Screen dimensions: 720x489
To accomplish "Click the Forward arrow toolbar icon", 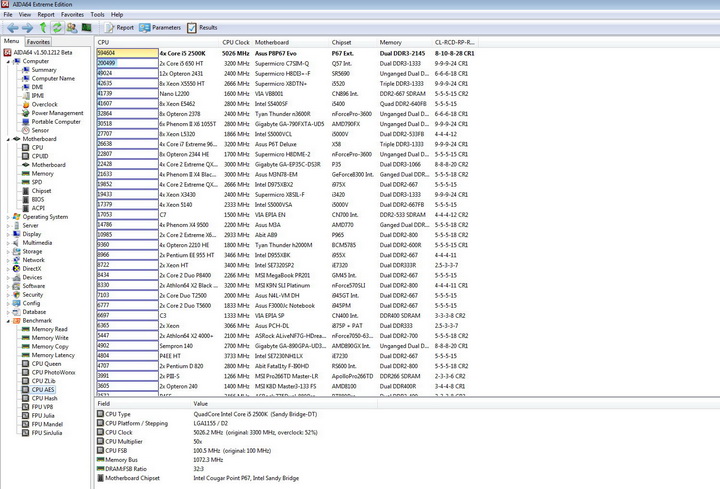I will click(28, 28).
